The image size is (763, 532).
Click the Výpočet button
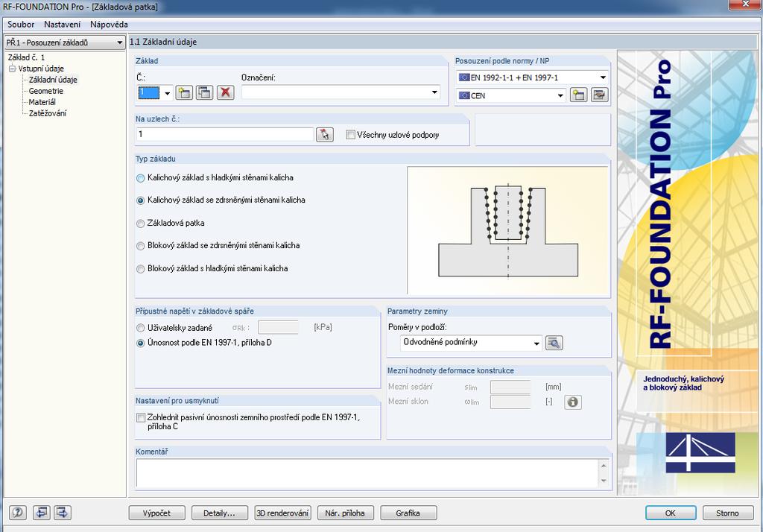(157, 513)
